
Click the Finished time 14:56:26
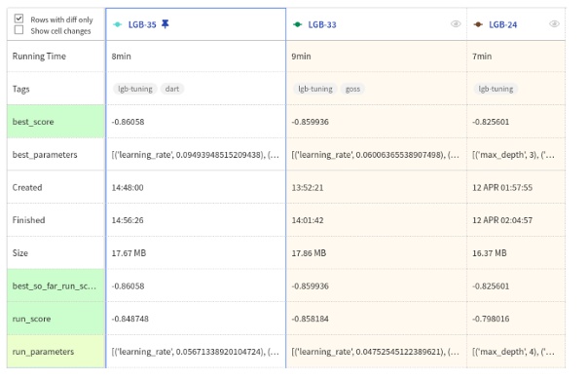128,220
